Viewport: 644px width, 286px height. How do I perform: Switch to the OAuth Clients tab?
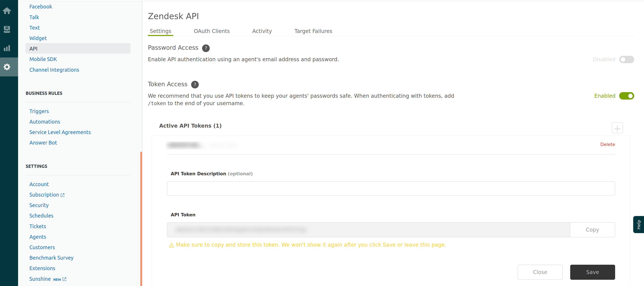pos(212,31)
